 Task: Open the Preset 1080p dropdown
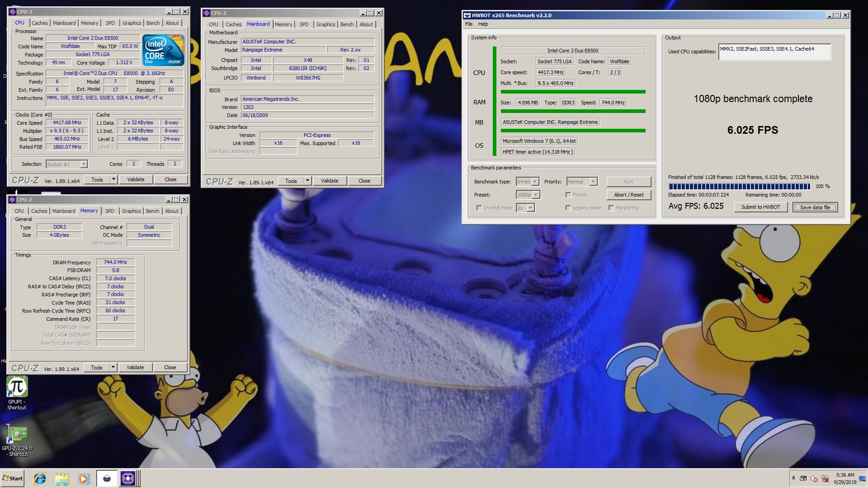coord(528,195)
